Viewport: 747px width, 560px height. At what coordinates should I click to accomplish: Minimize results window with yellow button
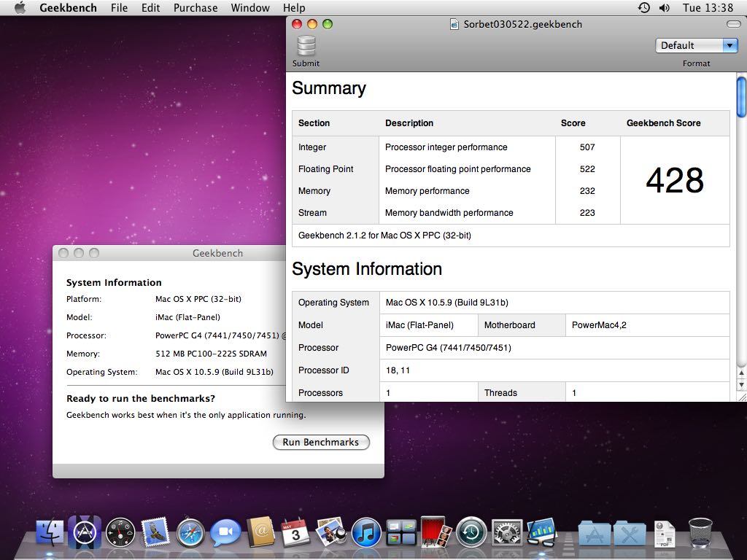pyautogui.click(x=312, y=24)
